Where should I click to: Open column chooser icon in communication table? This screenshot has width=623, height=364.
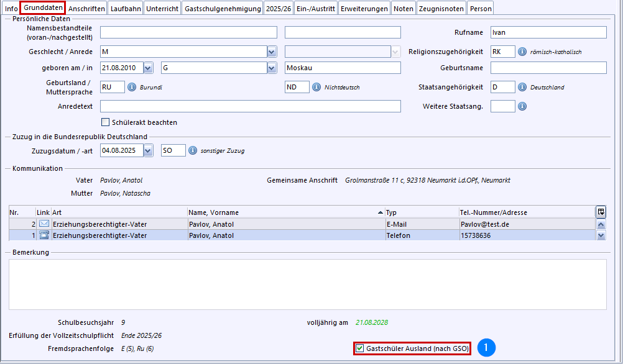(x=601, y=212)
